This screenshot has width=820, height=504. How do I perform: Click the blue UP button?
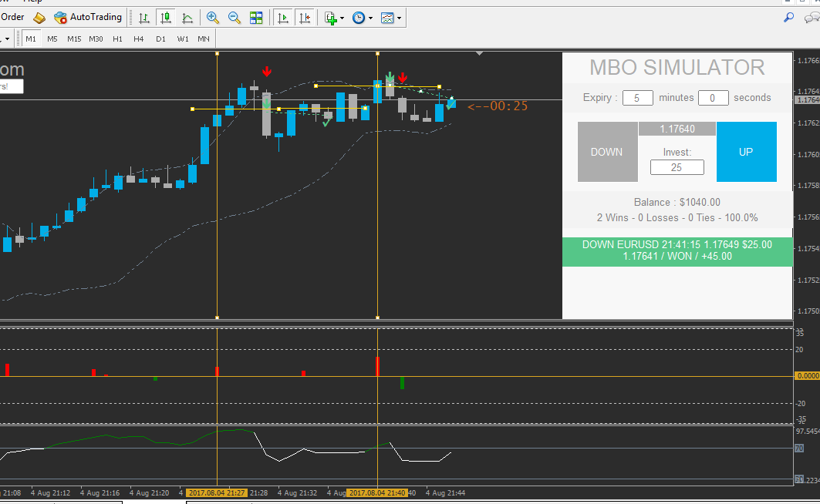click(x=746, y=152)
